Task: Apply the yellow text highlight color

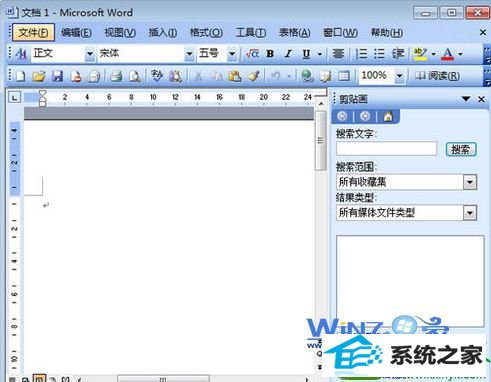Action: tap(420, 54)
